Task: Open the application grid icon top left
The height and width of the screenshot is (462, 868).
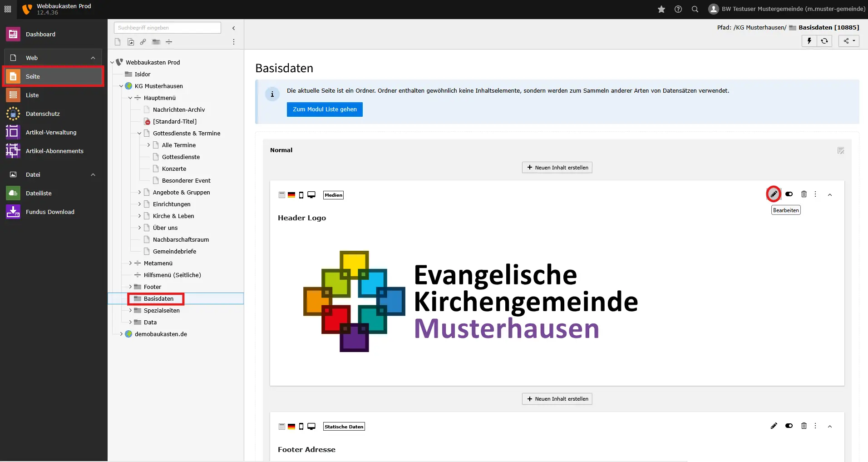Action: click(x=8, y=9)
